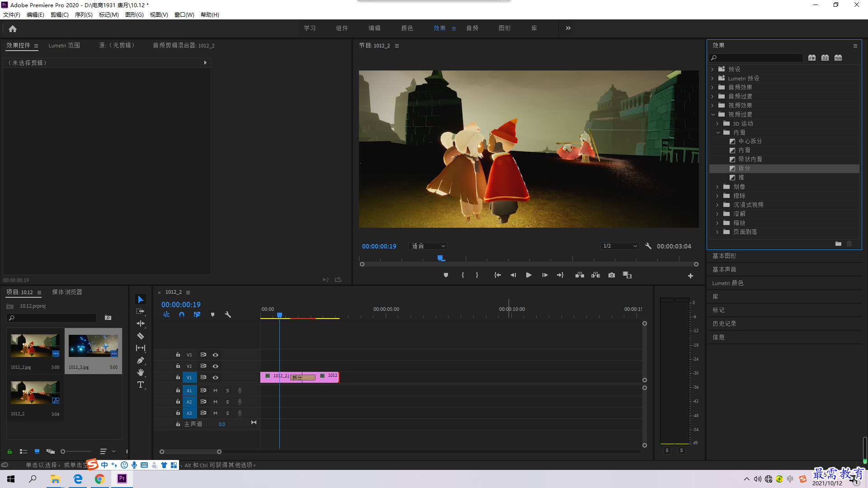Viewport: 868px width, 488px height.
Task: Click new custom bin icon in Effects
Action: coord(838,244)
